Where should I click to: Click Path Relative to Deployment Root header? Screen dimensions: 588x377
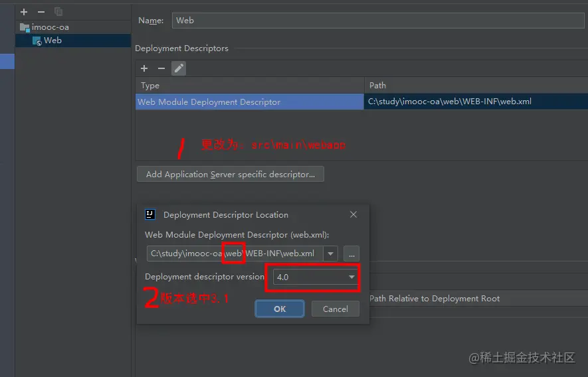435,298
